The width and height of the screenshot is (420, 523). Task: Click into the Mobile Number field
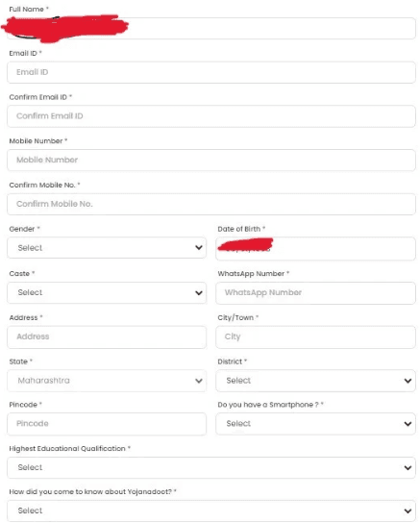[211, 160]
